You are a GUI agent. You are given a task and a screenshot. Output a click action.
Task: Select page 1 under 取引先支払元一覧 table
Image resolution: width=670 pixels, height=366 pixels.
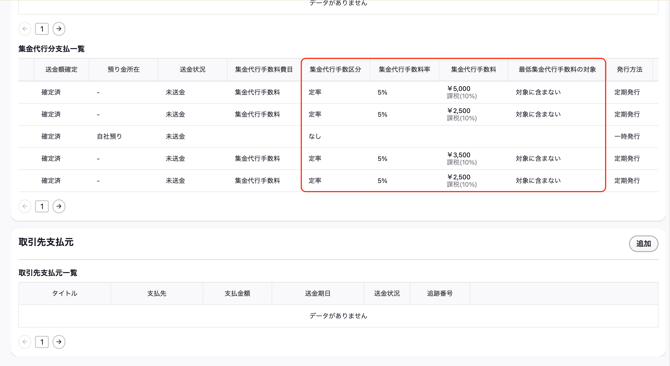[42, 342]
